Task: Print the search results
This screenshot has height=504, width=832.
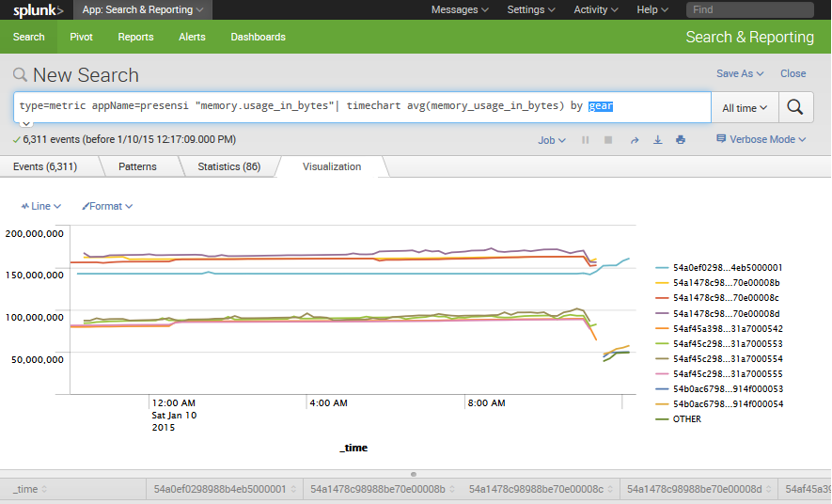Action: tap(681, 140)
